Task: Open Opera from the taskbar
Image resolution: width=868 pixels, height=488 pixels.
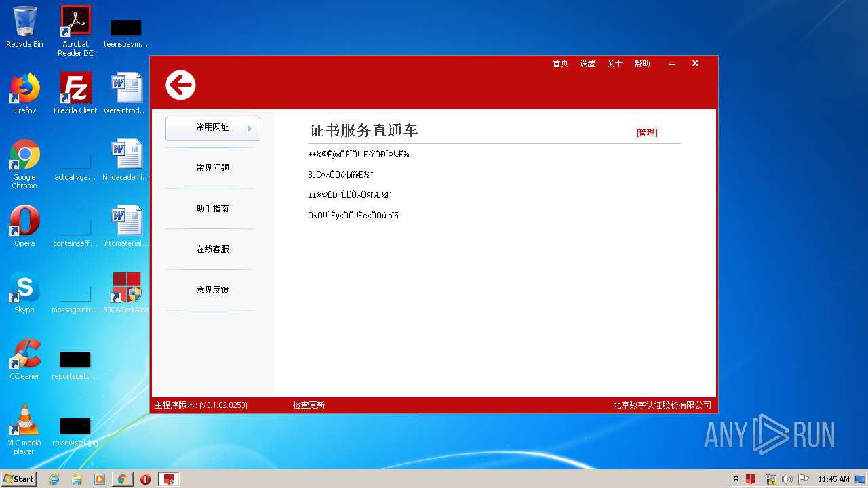Action: pyautogui.click(x=145, y=479)
